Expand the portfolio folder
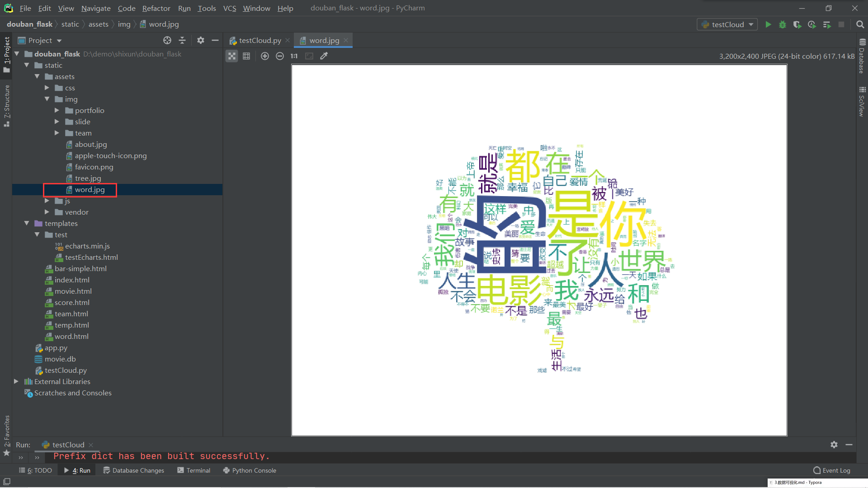This screenshot has width=868, height=488. point(57,110)
